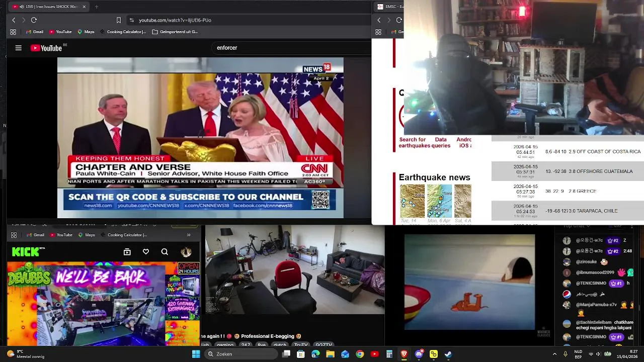Viewport: 644px width, 362px height.
Task: Click the News18 live video player
Action: (200, 138)
